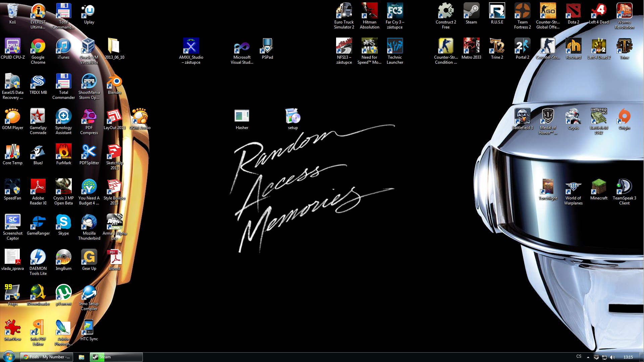The image size is (644, 362).
Task: Launch FurMark benchmark shortcut
Action: 63,155
